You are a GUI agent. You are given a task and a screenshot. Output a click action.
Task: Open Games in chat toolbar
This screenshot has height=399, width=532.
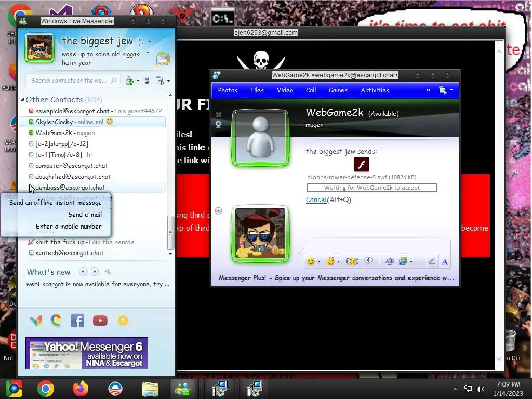(x=338, y=90)
